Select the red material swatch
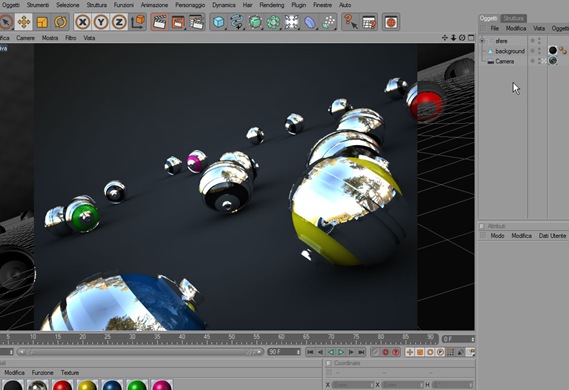 point(62,385)
